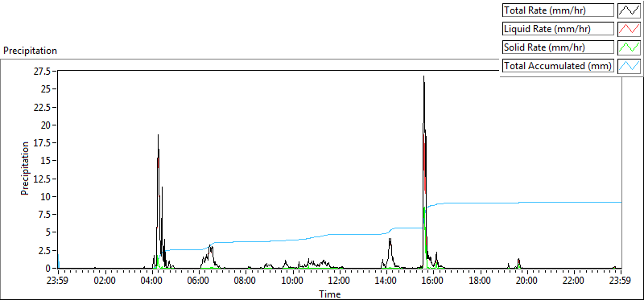Image resolution: width=644 pixels, height=300 pixels.
Task: Click the Precipitation chart title
Action: pos(30,51)
